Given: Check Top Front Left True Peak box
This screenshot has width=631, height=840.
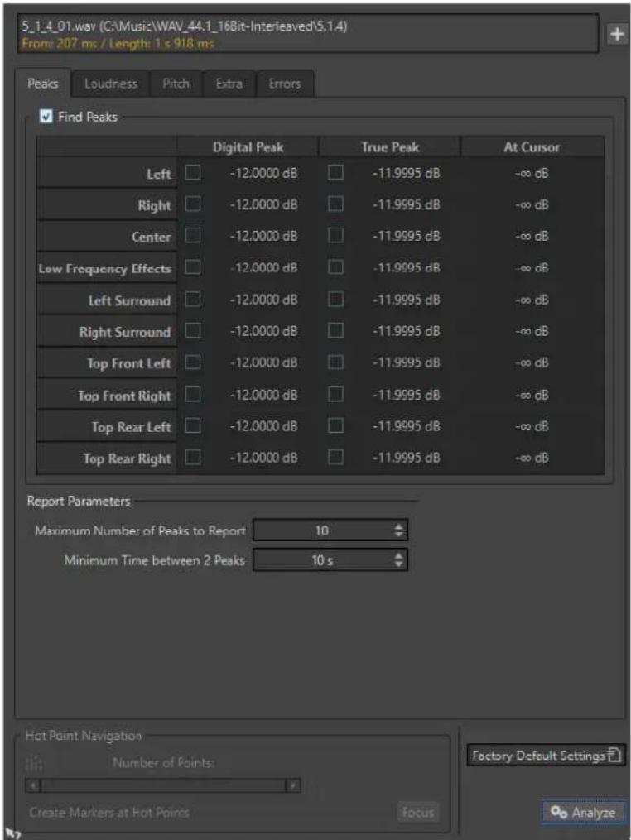Looking at the screenshot, I should pos(335,362).
